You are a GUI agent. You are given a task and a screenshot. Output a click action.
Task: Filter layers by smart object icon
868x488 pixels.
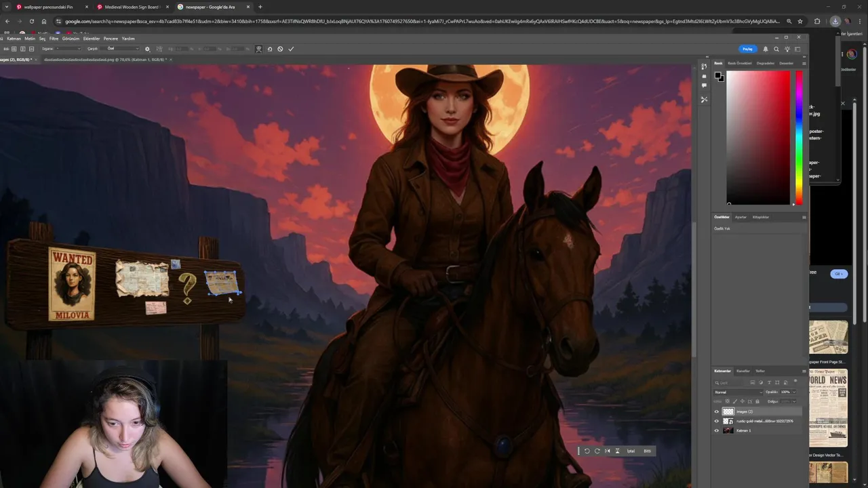785,382
